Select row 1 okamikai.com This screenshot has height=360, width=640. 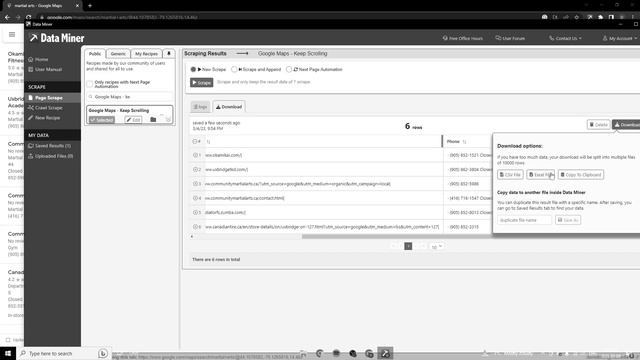coord(196,155)
